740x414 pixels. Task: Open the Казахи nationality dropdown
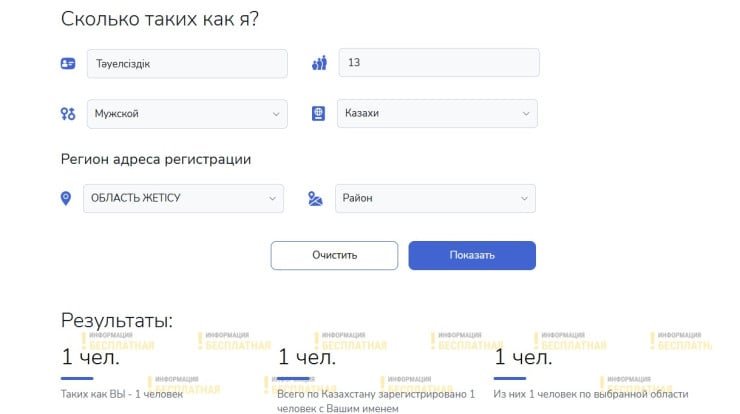click(437, 114)
